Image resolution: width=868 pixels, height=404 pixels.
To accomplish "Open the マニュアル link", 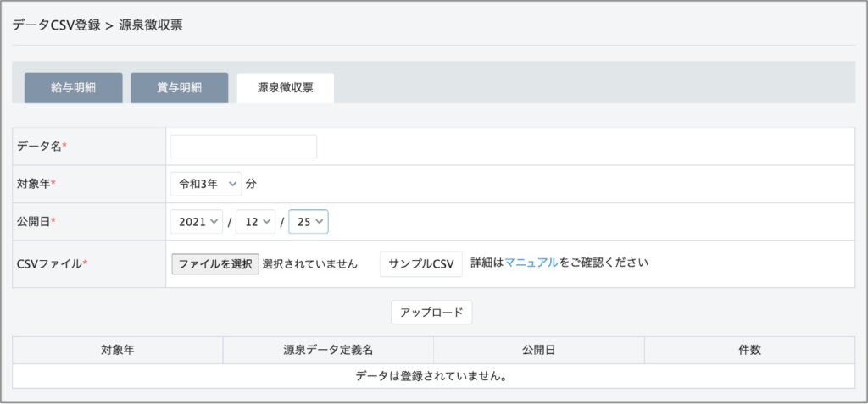I will tap(531, 263).
